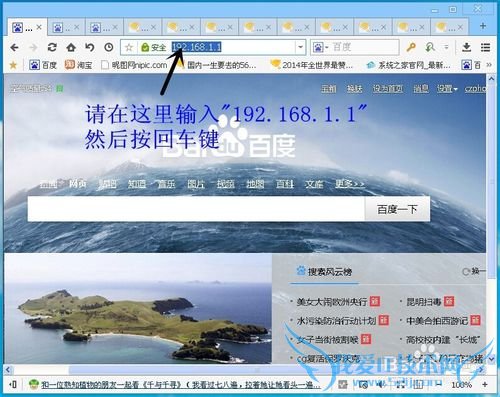Open the key password manager icon
Screen dimensions: 500x397
411,47
